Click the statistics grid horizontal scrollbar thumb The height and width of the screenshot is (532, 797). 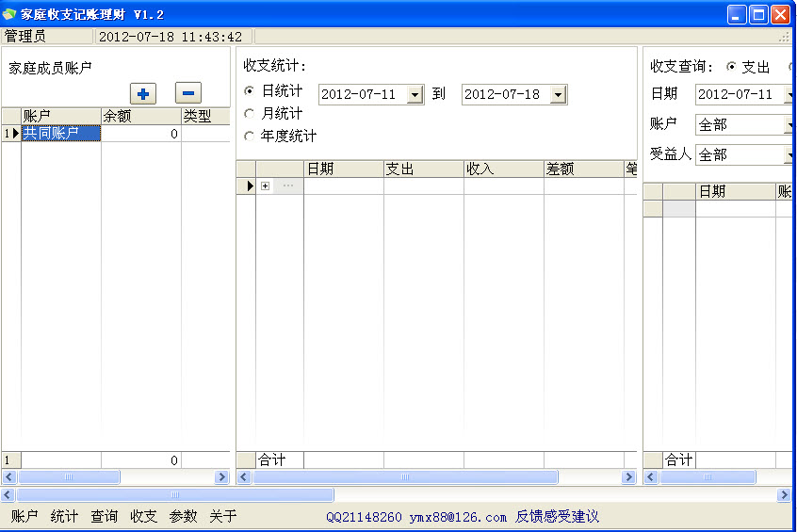tap(405, 476)
